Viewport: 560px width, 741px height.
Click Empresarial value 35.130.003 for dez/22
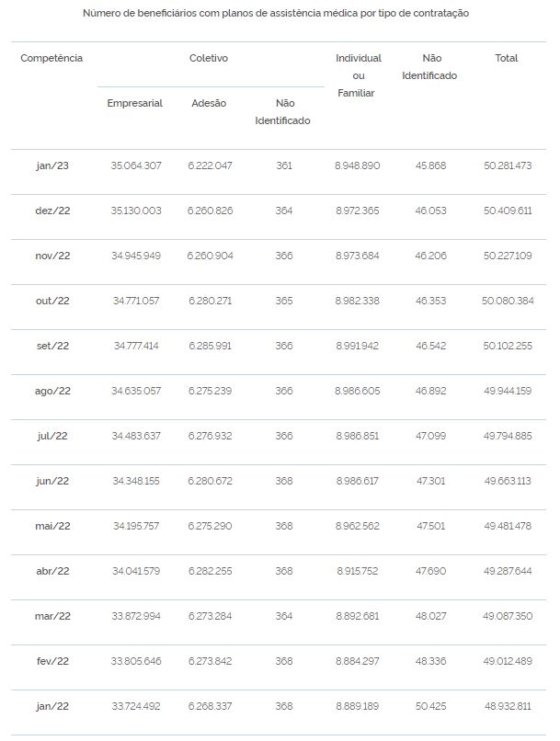click(x=136, y=211)
